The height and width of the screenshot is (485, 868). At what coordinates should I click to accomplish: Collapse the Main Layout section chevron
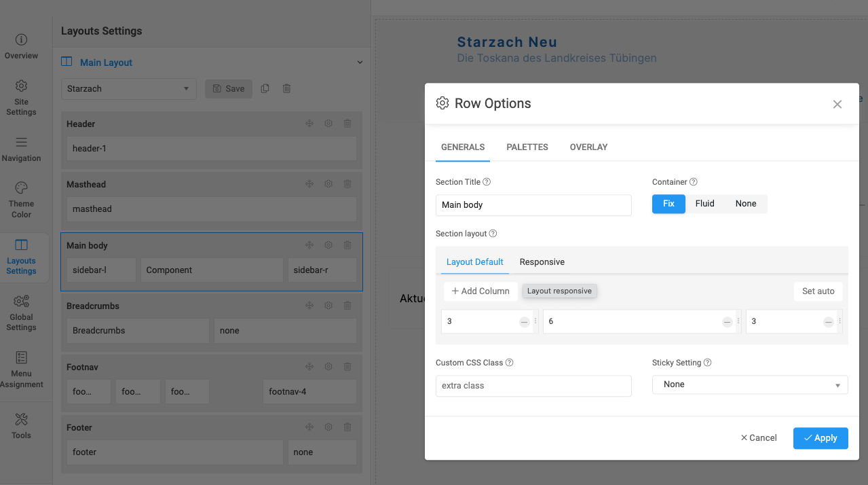click(x=360, y=62)
